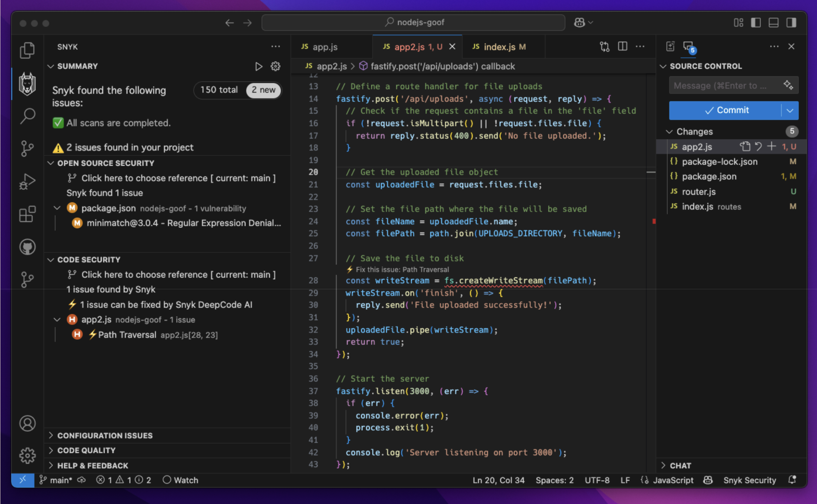
Task: Click the nodejs-goof command center search
Action: click(413, 23)
